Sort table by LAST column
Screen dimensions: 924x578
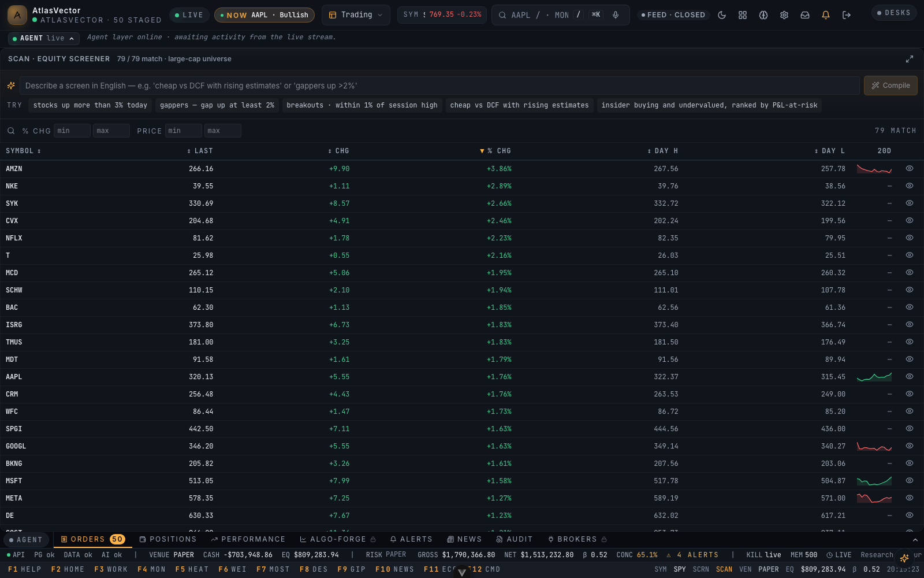pos(200,151)
